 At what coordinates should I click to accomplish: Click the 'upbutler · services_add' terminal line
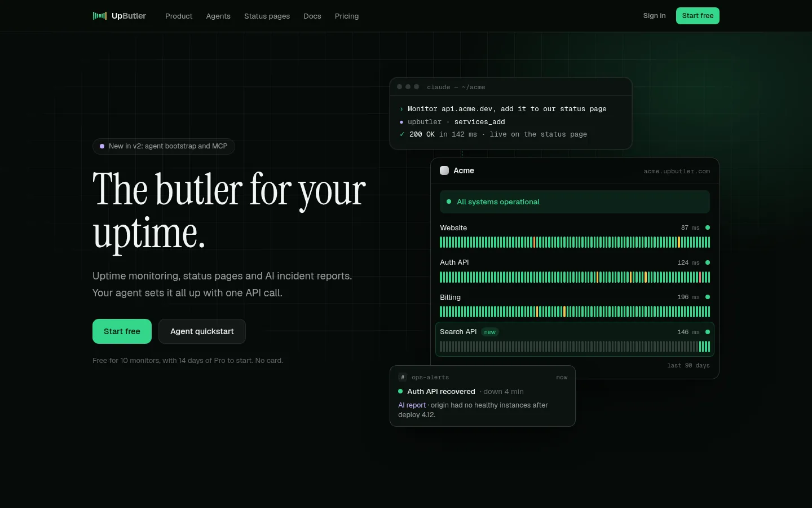[x=456, y=122]
